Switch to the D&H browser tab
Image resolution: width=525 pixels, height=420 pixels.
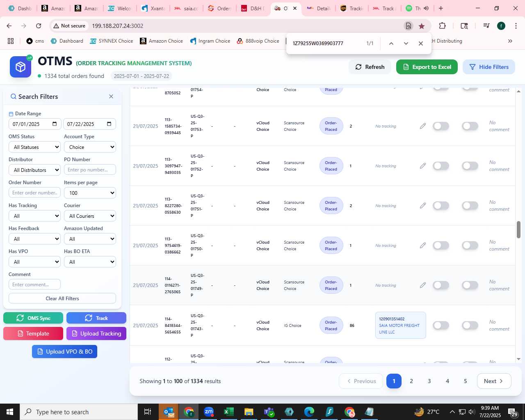pos(253,8)
